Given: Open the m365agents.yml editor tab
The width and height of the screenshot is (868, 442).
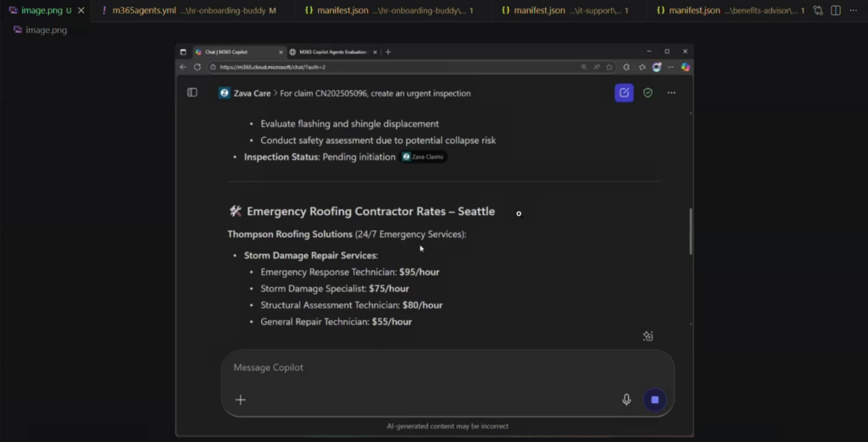Looking at the screenshot, I should [144, 10].
